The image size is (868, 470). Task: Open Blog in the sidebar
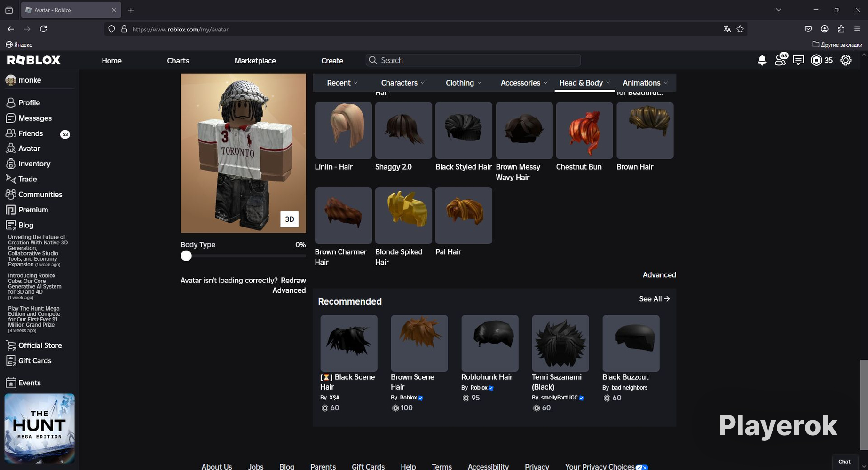25,225
